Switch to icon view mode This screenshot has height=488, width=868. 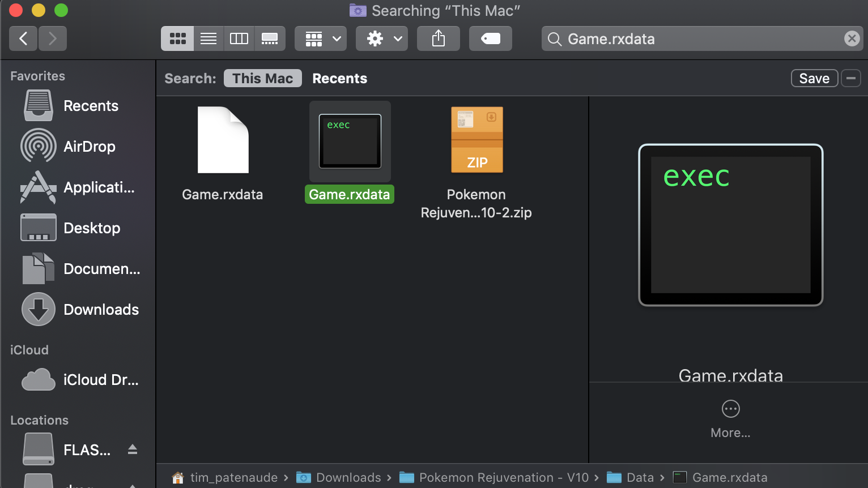[177, 38]
